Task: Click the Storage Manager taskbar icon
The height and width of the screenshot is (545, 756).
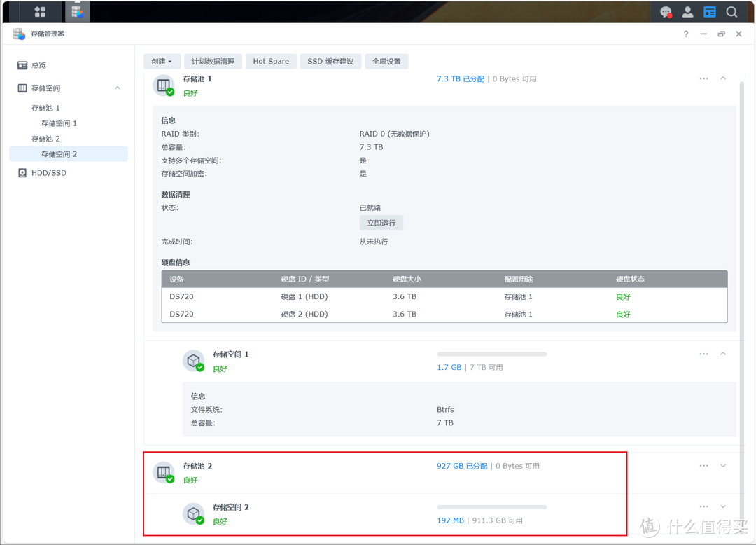Action: tap(77, 12)
